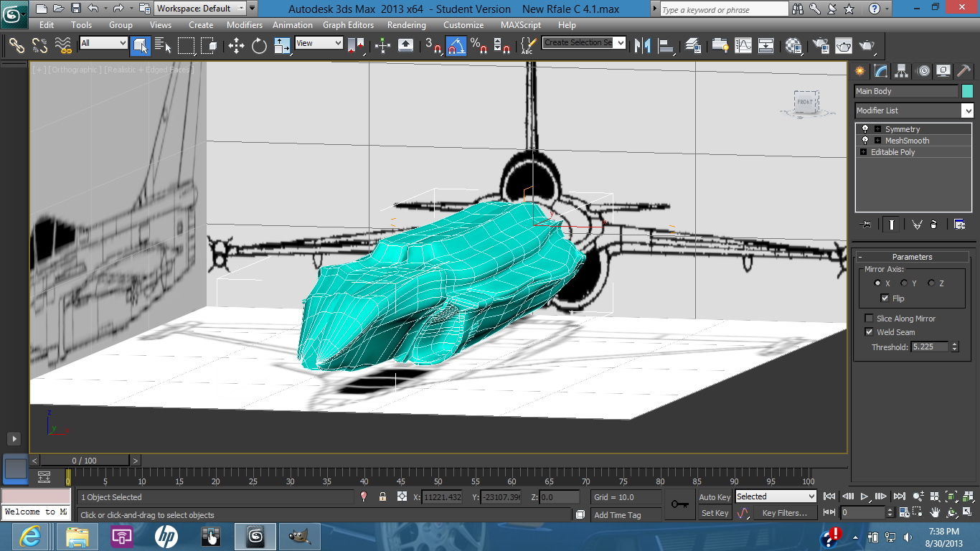Enable the Slice Along Mirror checkbox

(870, 319)
